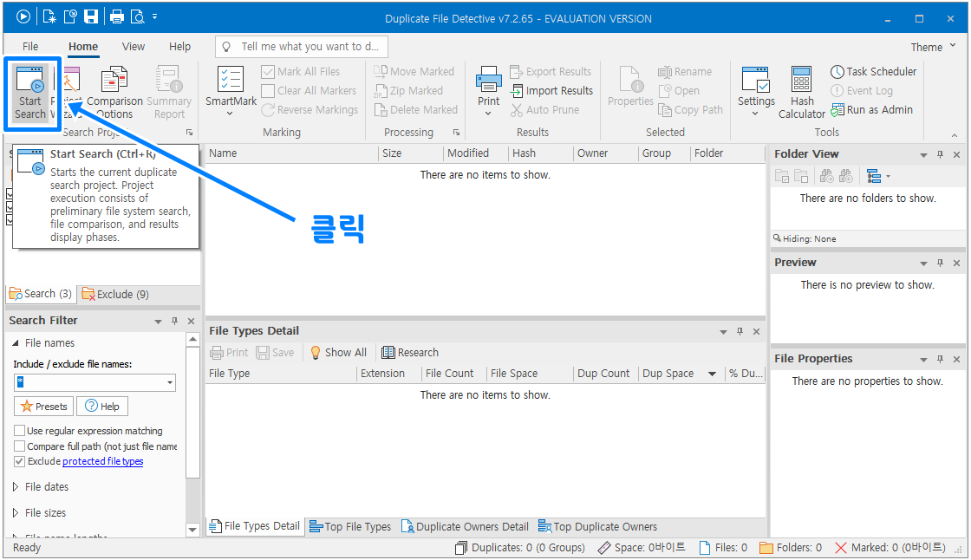Open the protected file types link
This screenshot has height=560, width=971.
pos(103,461)
